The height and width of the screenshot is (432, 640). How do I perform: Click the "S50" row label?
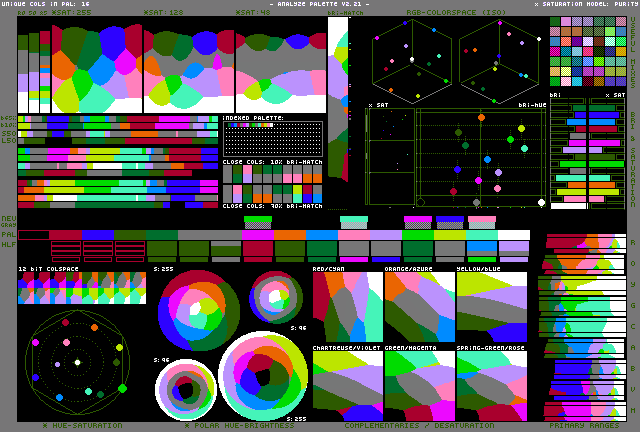coord(9,134)
